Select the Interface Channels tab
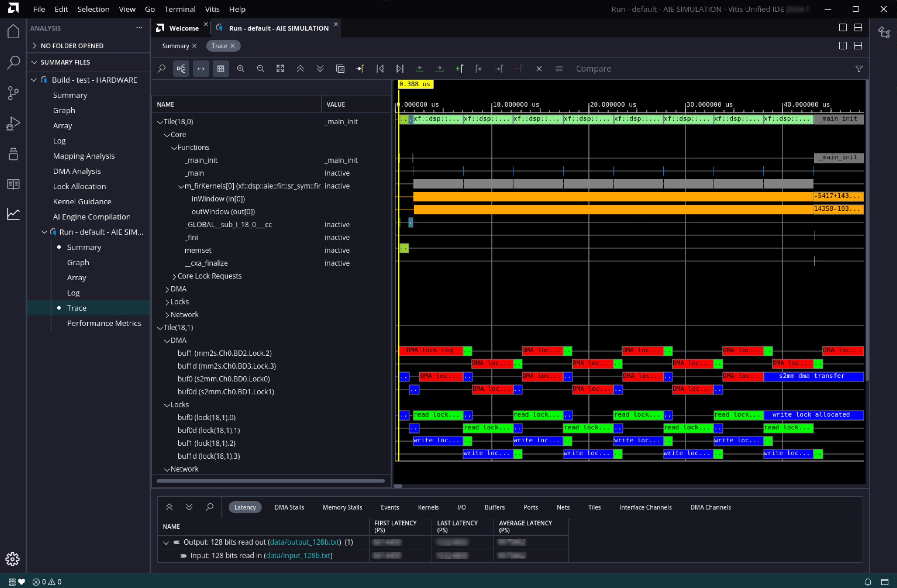 pos(645,507)
